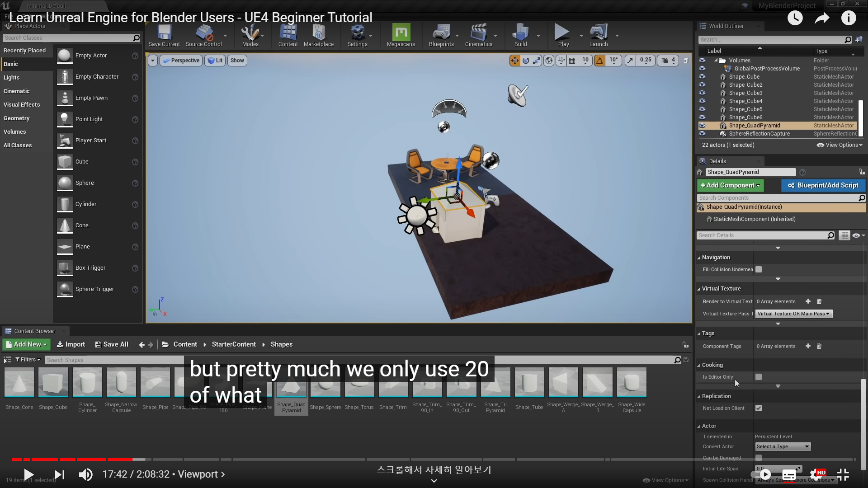Click the Add Component button
Viewport: 868px width, 488px height.
point(730,185)
